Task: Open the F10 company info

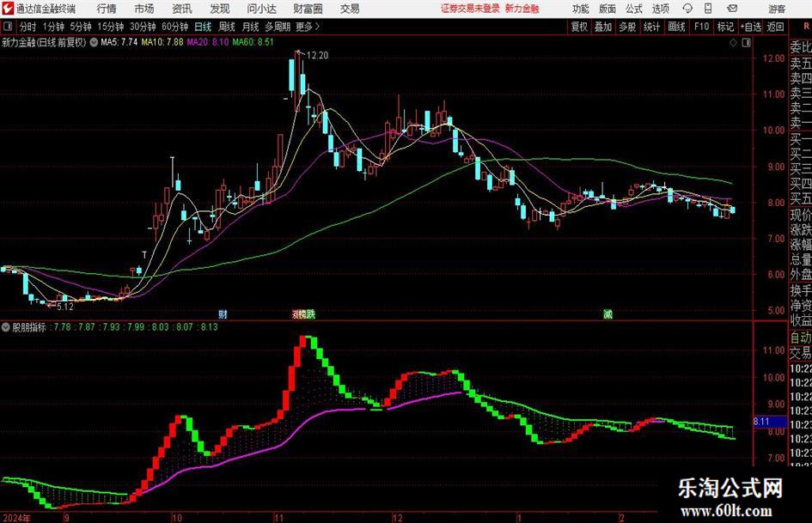Action: [x=701, y=27]
